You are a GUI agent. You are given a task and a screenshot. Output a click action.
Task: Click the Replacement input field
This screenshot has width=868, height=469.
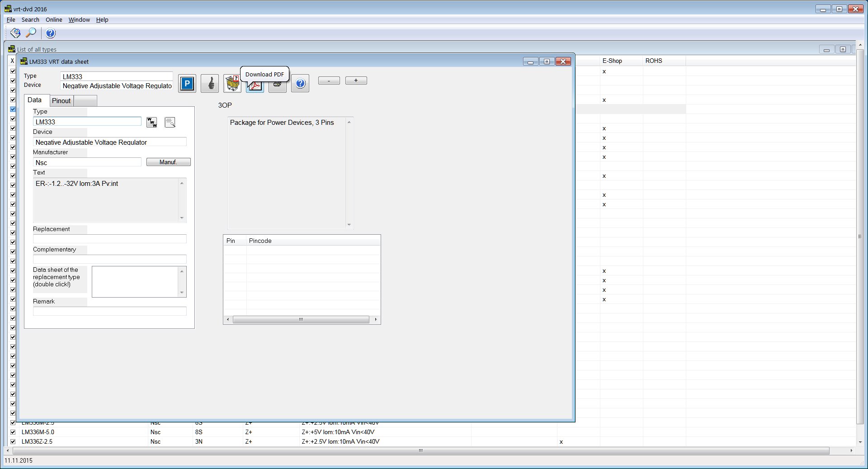[x=110, y=239]
